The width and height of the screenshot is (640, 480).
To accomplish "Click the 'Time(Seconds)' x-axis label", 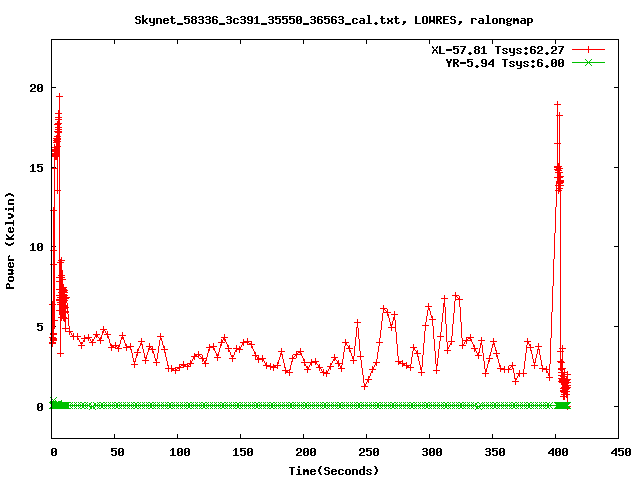I will coord(334,471).
